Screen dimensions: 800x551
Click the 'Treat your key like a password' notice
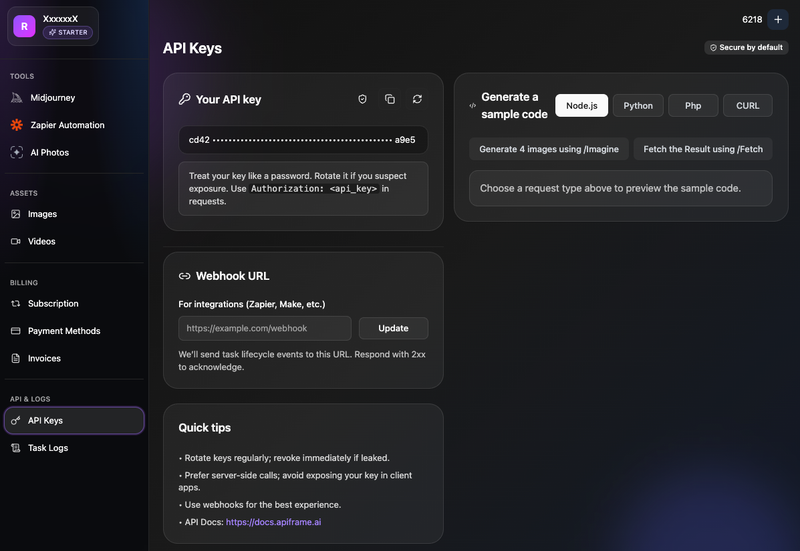coord(303,189)
